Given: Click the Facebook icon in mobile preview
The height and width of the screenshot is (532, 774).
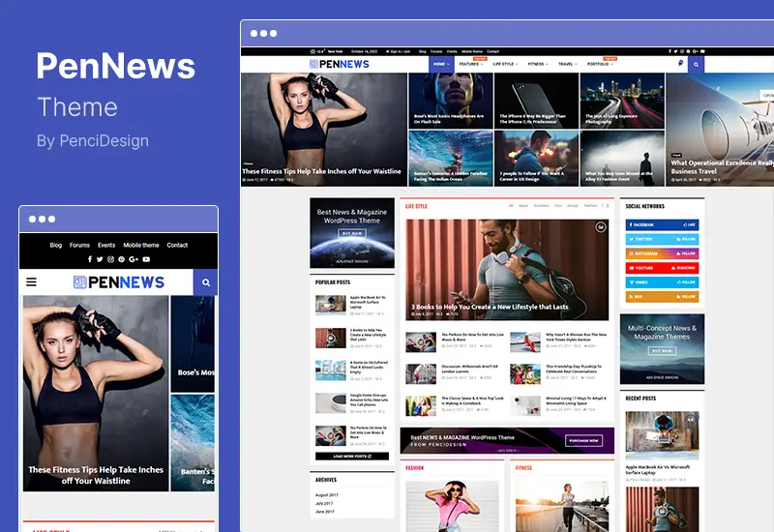Looking at the screenshot, I should (90, 259).
